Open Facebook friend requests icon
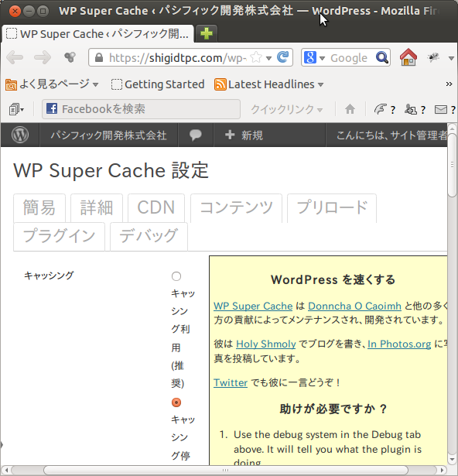Image resolution: width=458 pixels, height=476 pixels. point(410,109)
